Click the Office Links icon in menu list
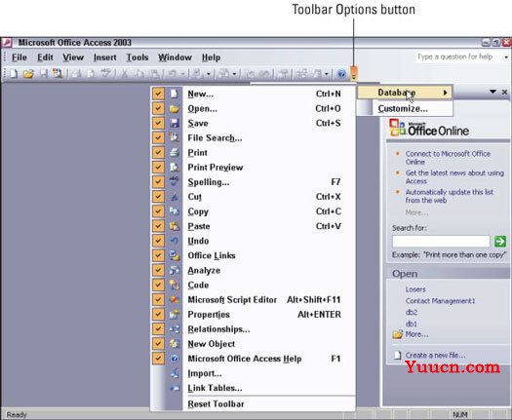The image size is (512, 420). pyautogui.click(x=175, y=255)
